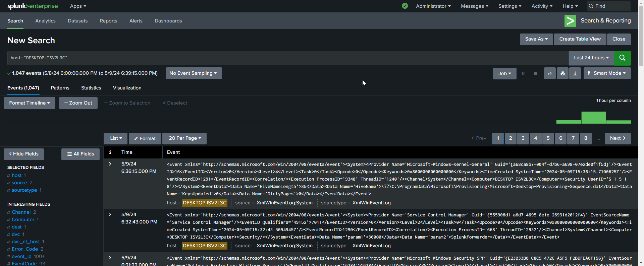Click the event_id interesting field
Screen dimensions: 644x266
click(21, 256)
